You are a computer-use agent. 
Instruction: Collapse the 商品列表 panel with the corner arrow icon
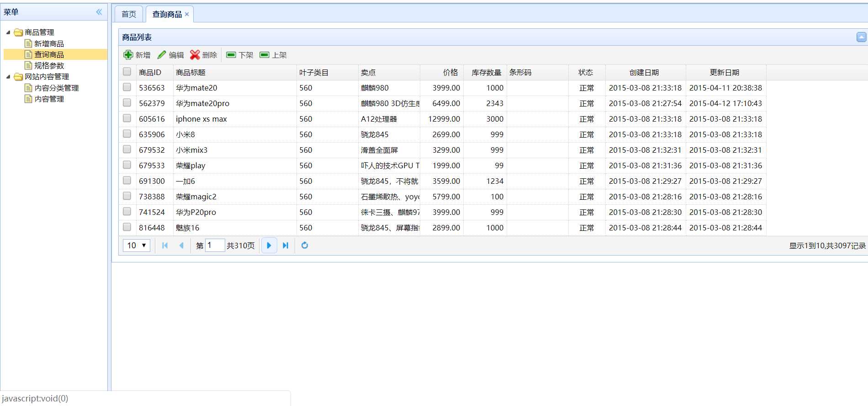(x=861, y=37)
